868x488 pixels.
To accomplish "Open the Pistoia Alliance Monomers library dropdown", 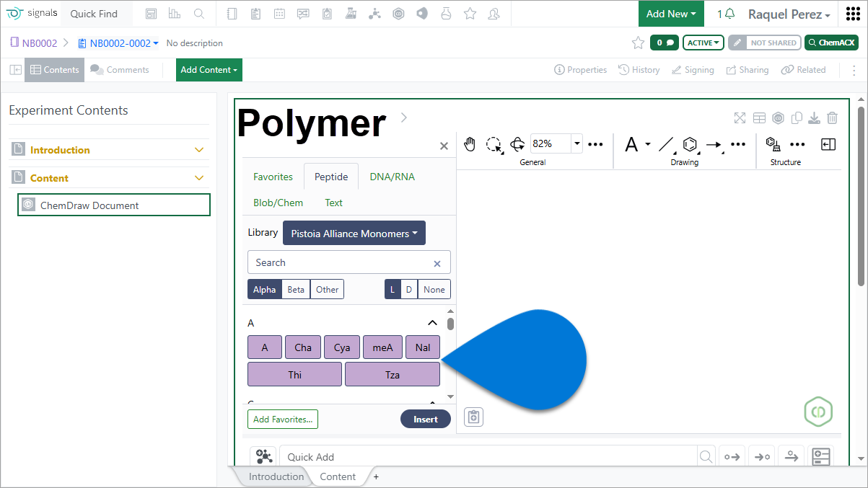I will coord(354,234).
